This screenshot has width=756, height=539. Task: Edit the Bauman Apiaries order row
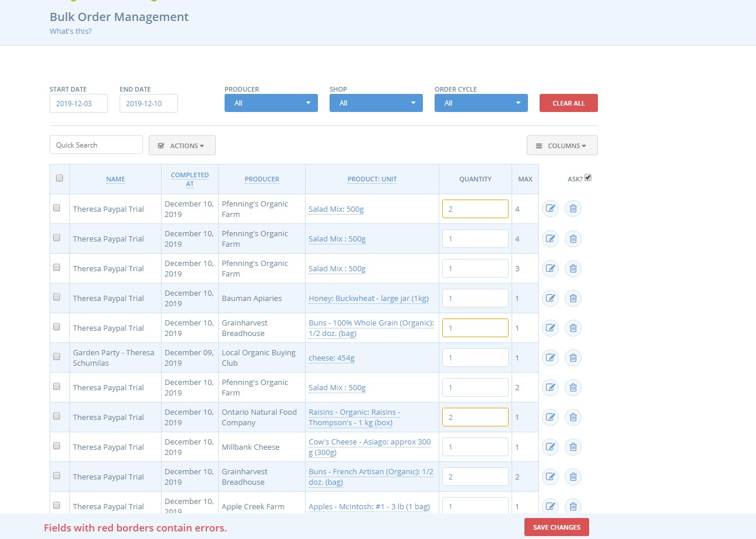[550, 298]
